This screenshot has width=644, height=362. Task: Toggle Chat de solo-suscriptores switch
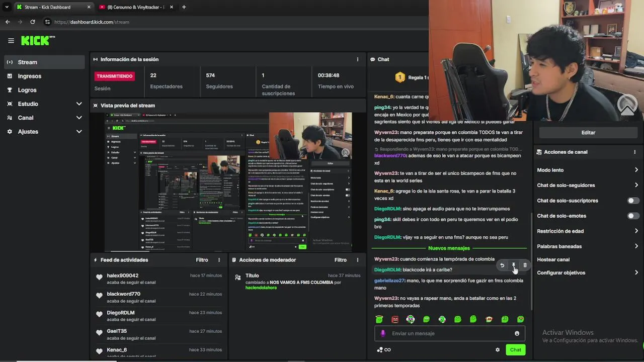point(633,201)
